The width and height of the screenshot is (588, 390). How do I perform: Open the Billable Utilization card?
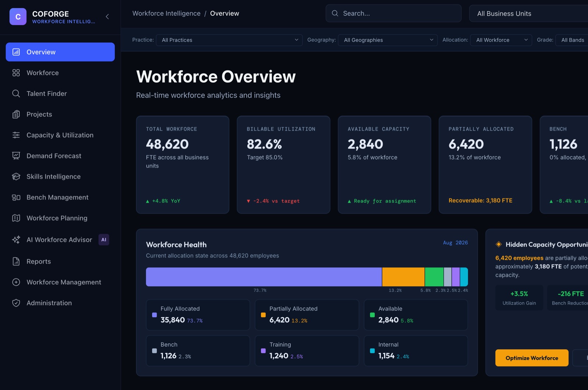click(284, 165)
